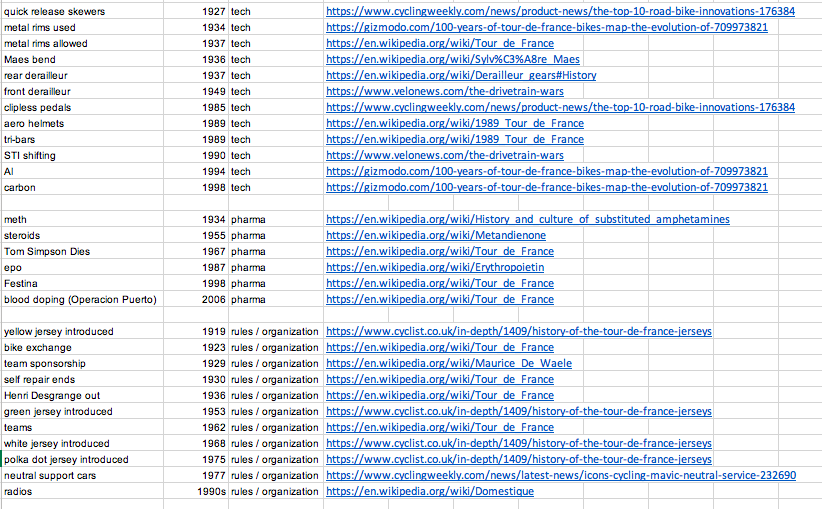This screenshot has width=822, height=509.
Task: Follow the Tour_de_France link in the metal rims allowed row
Action: click(x=440, y=44)
